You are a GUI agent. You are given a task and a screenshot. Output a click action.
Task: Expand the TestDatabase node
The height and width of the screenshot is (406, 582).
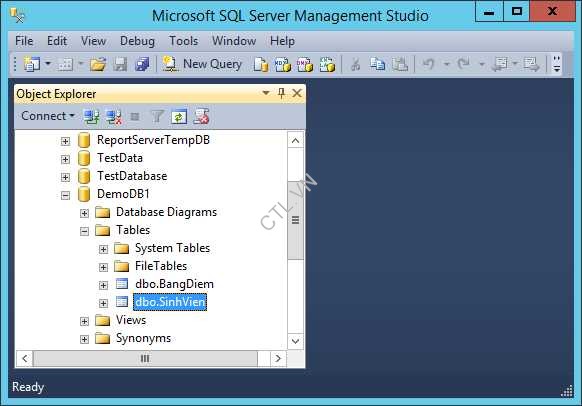(x=65, y=177)
